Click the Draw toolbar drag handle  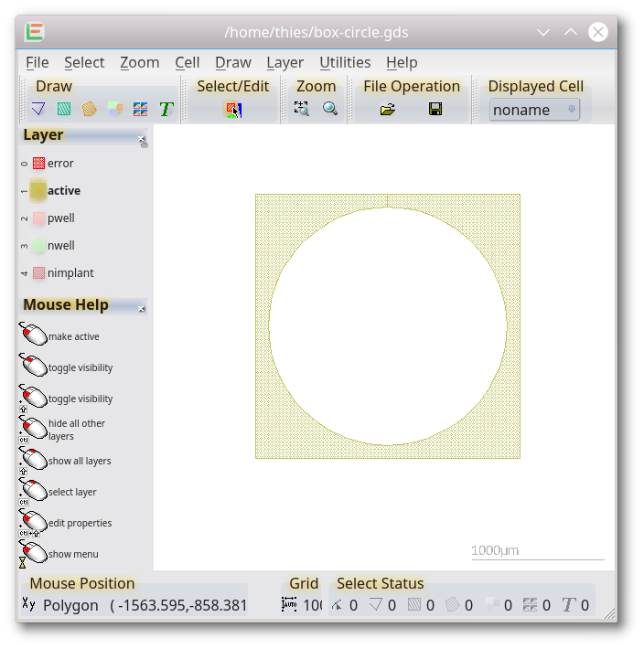(23, 100)
